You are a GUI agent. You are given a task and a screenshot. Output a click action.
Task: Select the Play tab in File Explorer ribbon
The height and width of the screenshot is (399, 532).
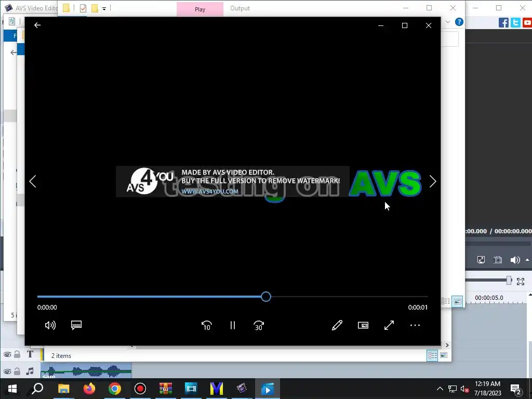pyautogui.click(x=200, y=9)
